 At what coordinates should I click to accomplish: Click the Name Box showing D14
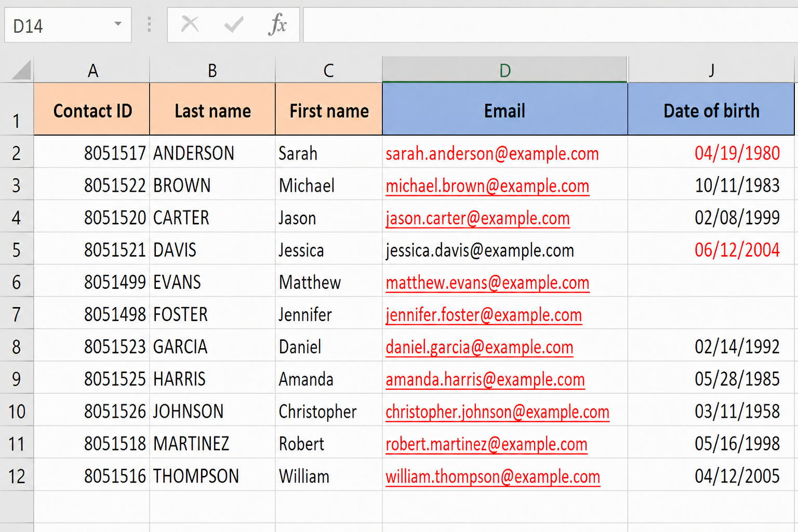click(x=68, y=25)
